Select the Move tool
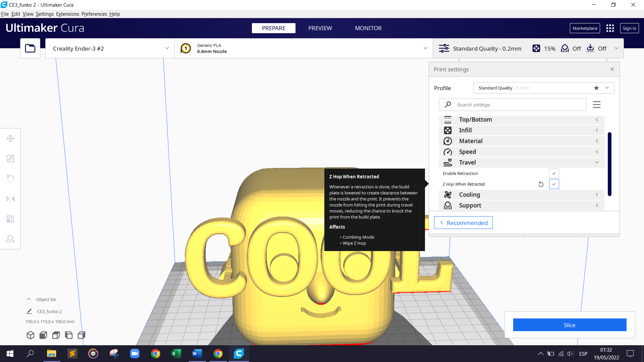This screenshot has width=644, height=362. [x=10, y=138]
